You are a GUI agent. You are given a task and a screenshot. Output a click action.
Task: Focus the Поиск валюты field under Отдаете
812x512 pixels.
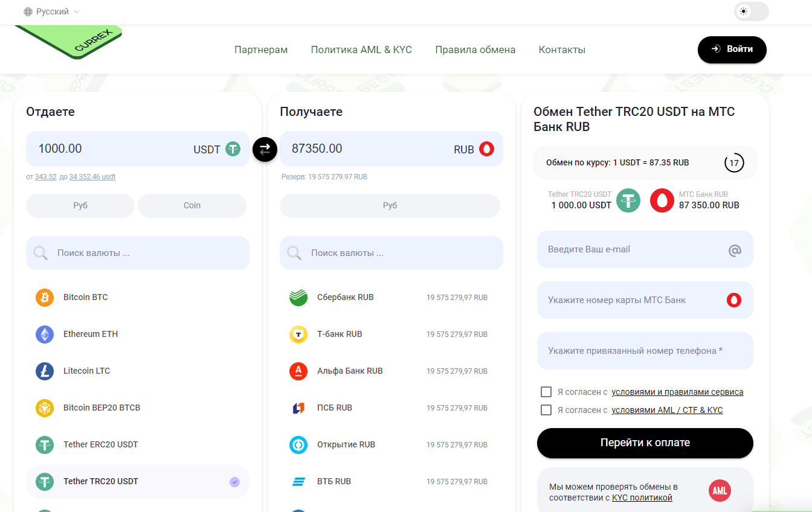pyautogui.click(x=138, y=253)
